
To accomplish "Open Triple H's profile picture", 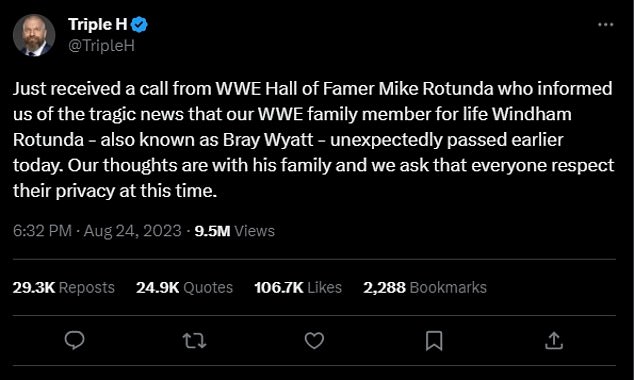I will tap(34, 35).
